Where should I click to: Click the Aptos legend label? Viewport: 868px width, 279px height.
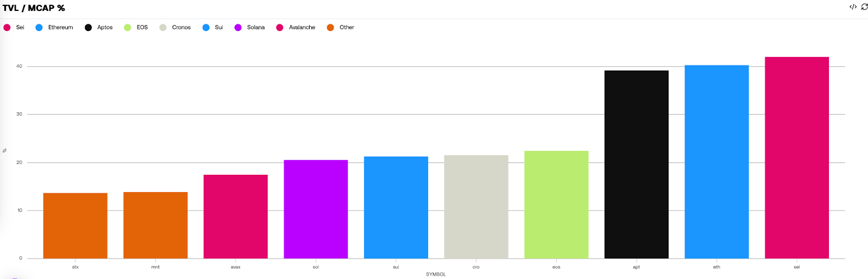[105, 28]
